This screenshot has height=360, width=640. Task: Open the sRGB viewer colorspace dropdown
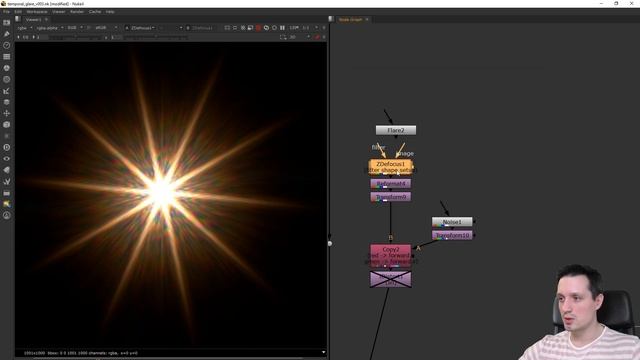tap(106, 28)
